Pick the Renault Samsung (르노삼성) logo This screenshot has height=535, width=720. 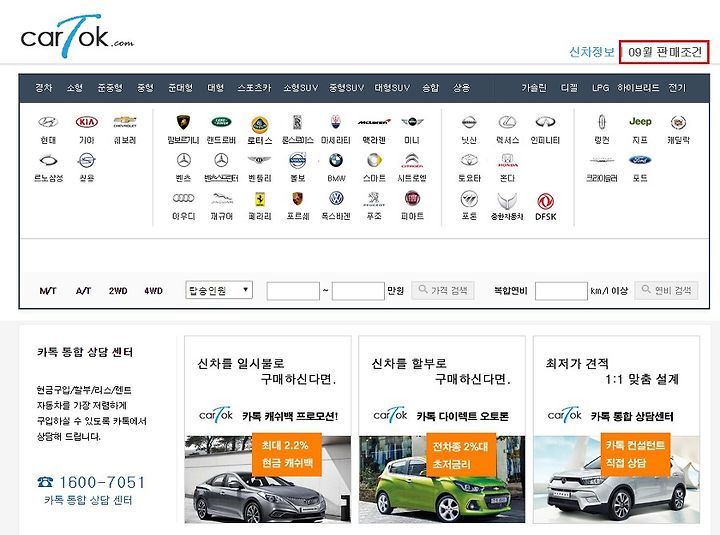(x=48, y=160)
